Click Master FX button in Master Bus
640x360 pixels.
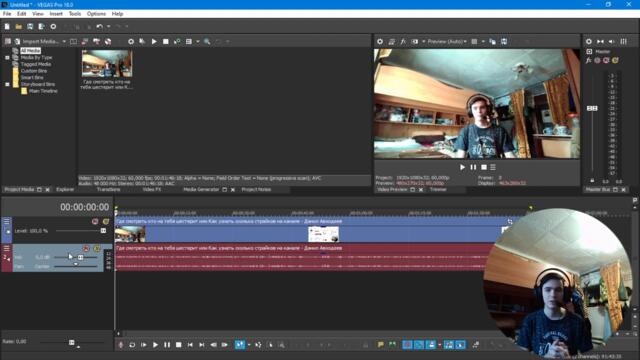(589, 60)
